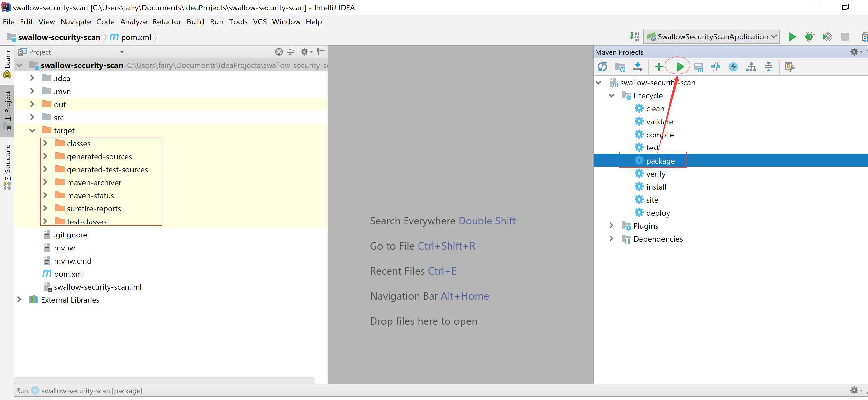Stop the running process
This screenshot has width=868, height=400.
[845, 37]
